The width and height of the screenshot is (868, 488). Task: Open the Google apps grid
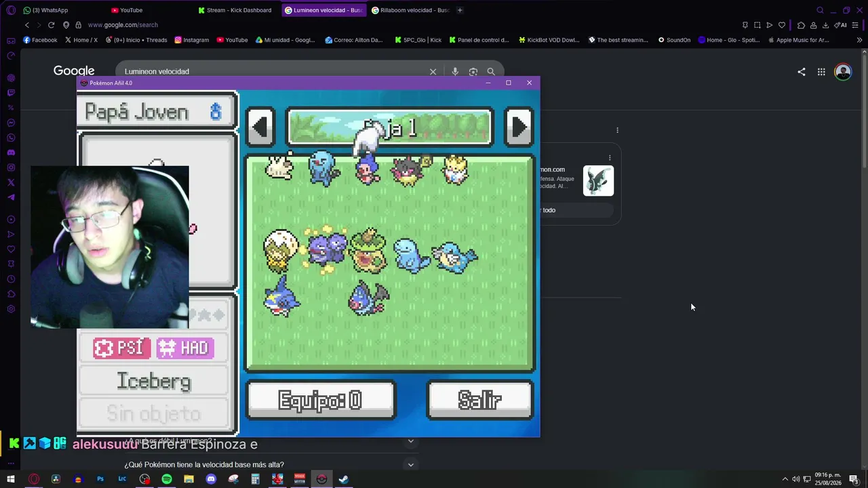coord(821,71)
